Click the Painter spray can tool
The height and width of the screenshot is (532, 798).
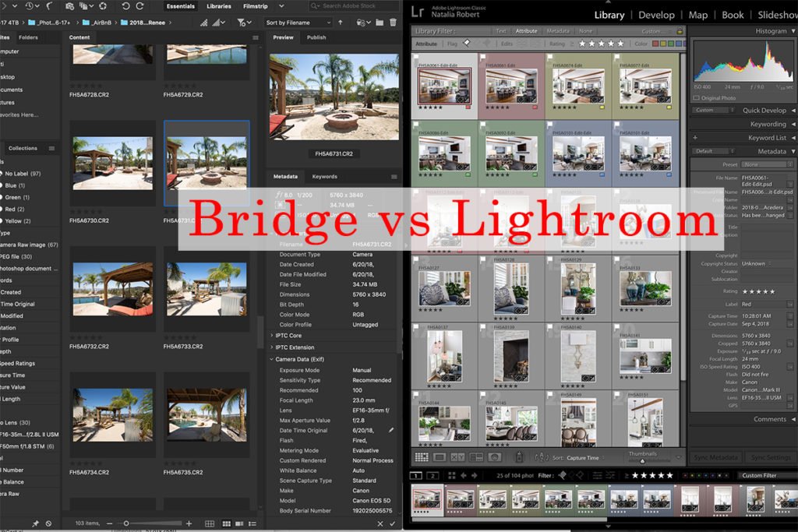click(x=519, y=456)
